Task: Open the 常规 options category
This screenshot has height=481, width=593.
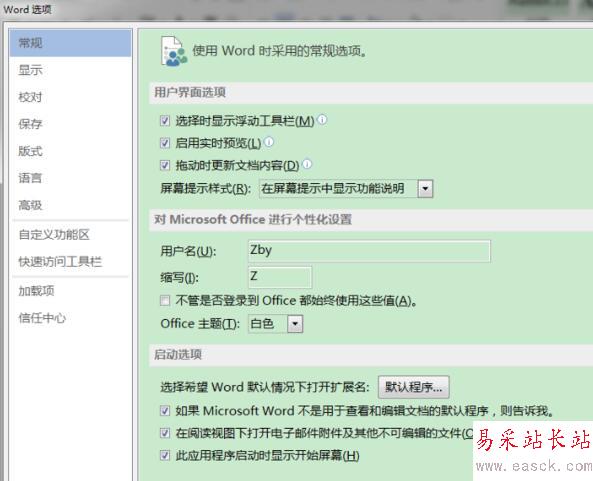Action: point(70,43)
